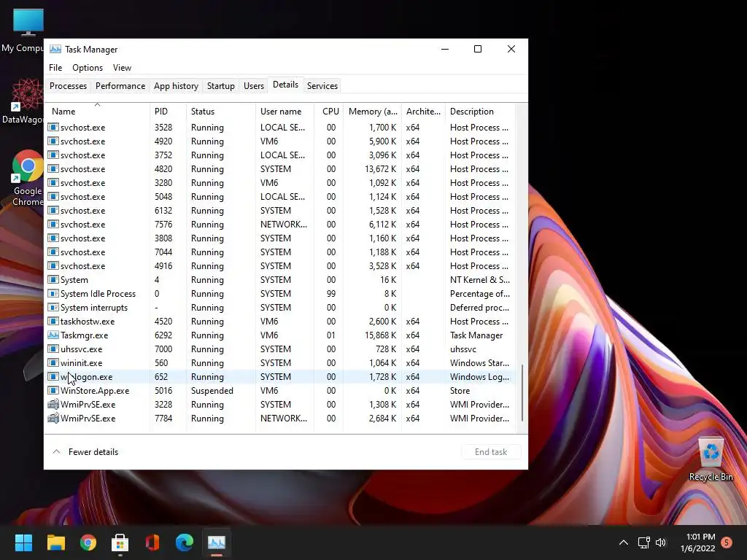Screen dimensions: 747x560
Task: Show hidden system tray icons
Action: tap(623, 542)
